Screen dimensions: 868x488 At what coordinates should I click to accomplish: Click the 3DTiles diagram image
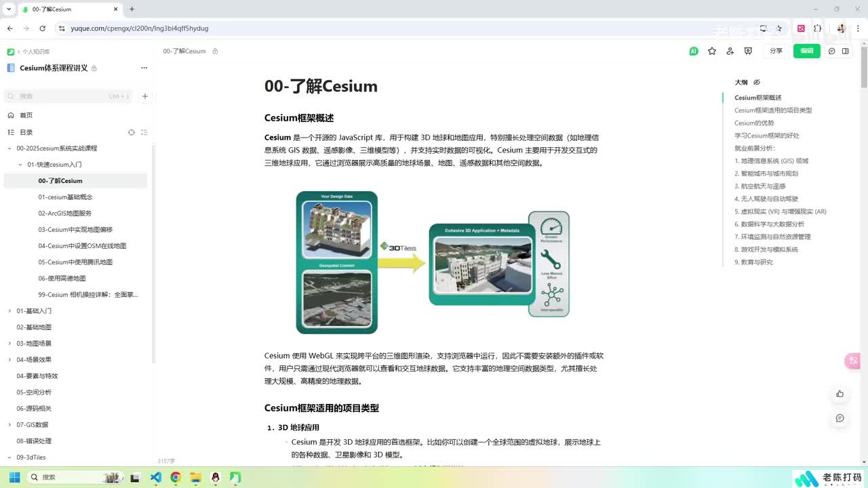click(433, 262)
